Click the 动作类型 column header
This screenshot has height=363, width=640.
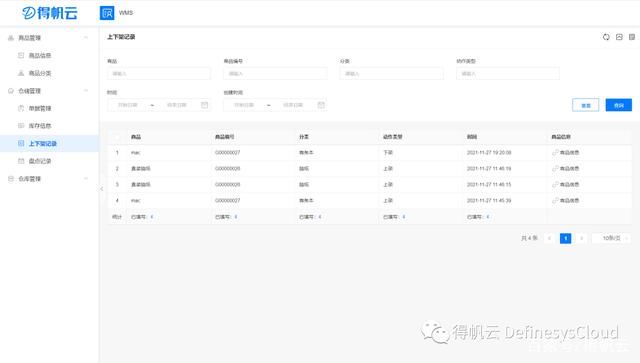pos(393,137)
